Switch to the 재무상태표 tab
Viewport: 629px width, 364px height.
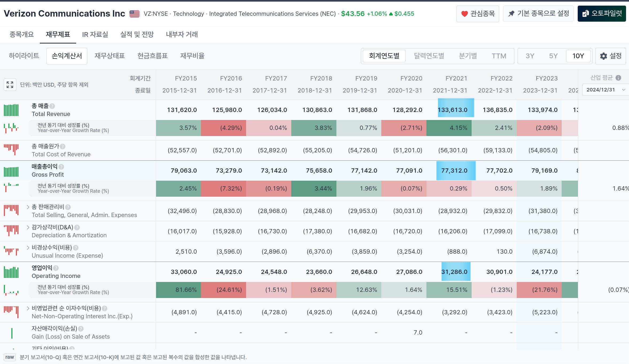pyautogui.click(x=110, y=56)
